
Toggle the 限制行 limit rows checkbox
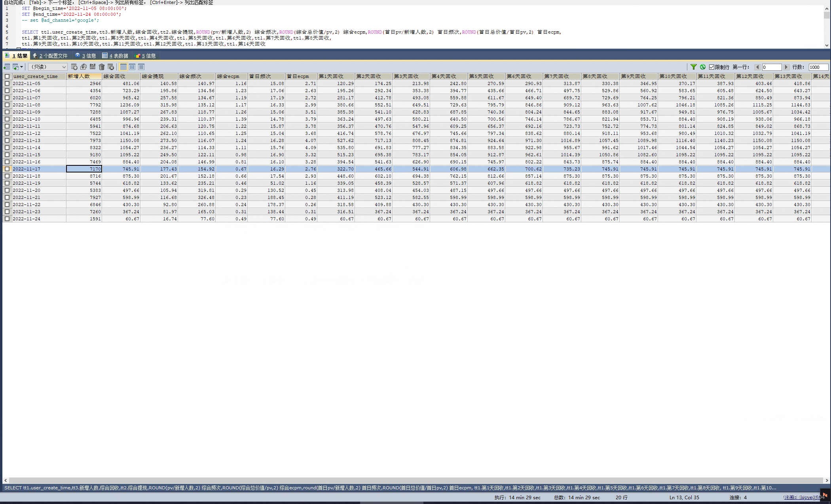711,67
